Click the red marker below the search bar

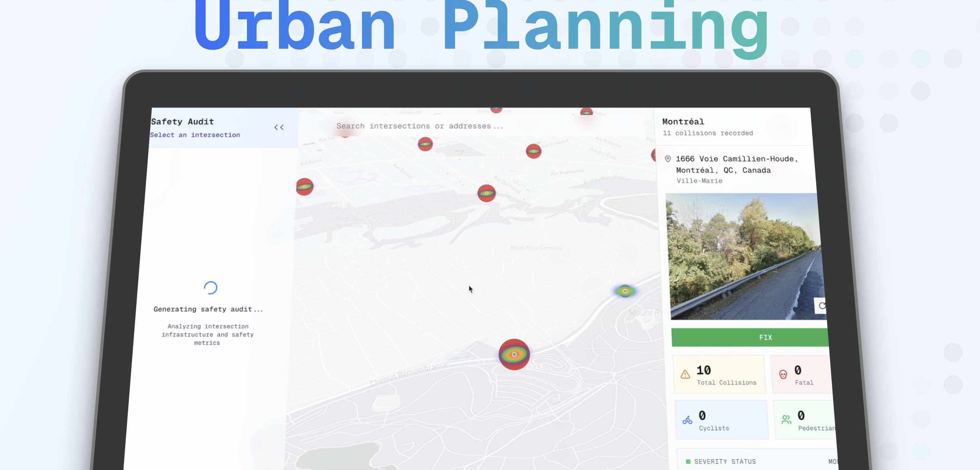point(425,144)
